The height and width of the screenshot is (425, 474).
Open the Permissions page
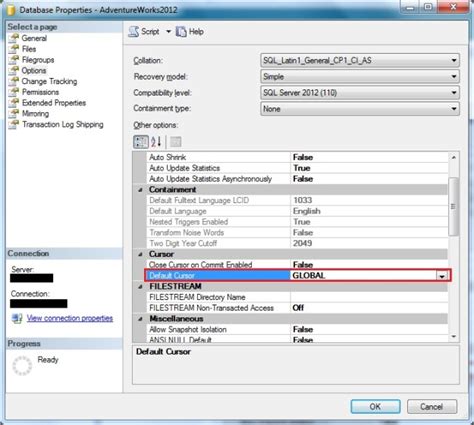[x=40, y=92]
